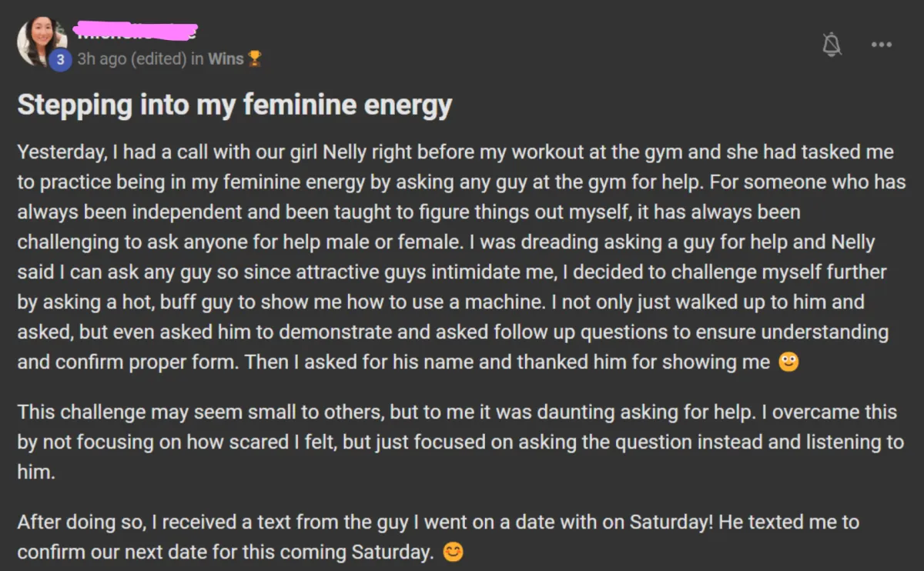Open the three-dot post options menu
The width and height of the screenshot is (924, 571).
882,45
